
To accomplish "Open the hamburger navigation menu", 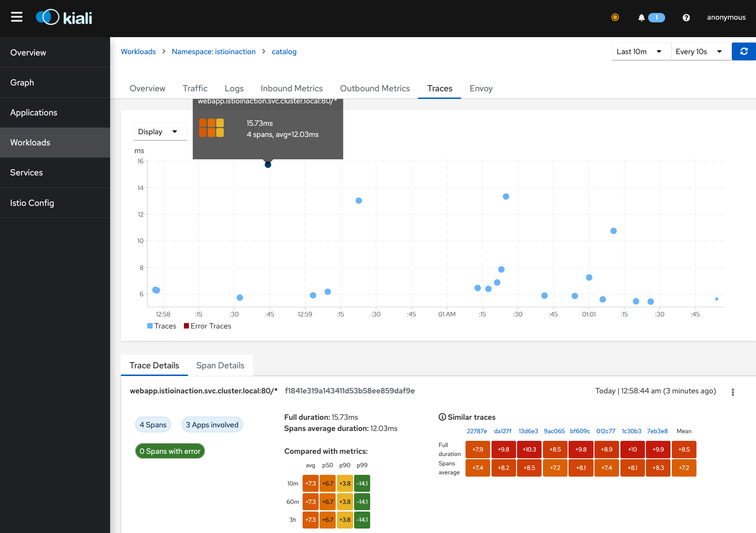I will 17,17.
